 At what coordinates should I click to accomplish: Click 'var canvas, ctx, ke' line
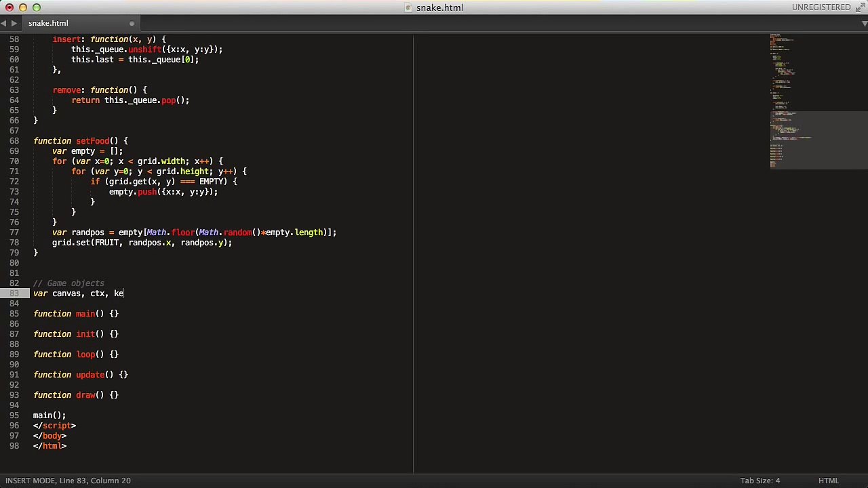click(x=78, y=293)
